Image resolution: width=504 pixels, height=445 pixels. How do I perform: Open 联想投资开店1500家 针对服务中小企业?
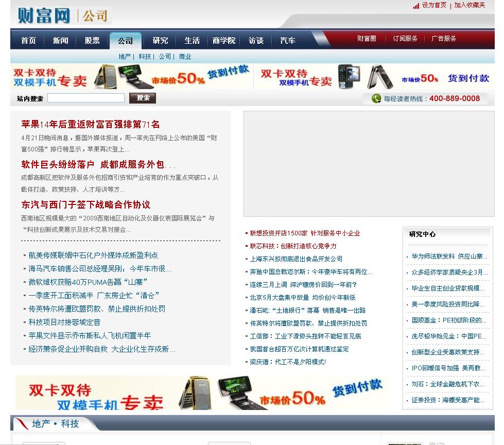pyautogui.click(x=305, y=233)
